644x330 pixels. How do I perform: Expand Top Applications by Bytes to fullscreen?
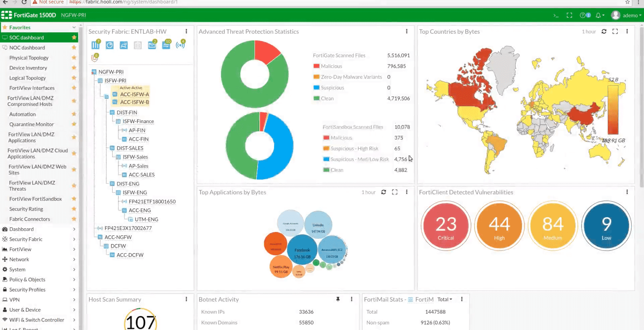point(395,192)
